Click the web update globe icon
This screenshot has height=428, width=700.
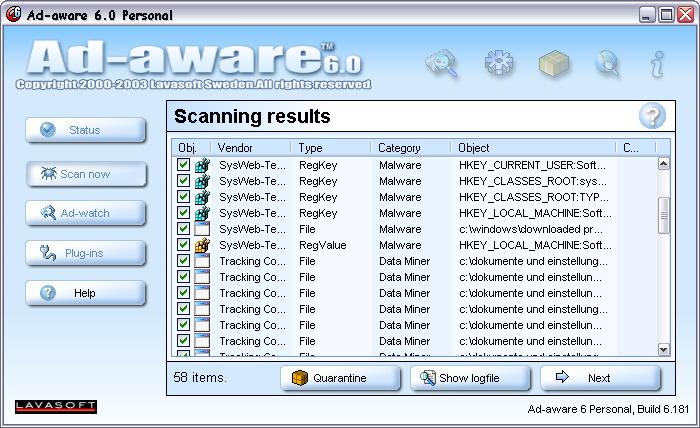coord(608,63)
